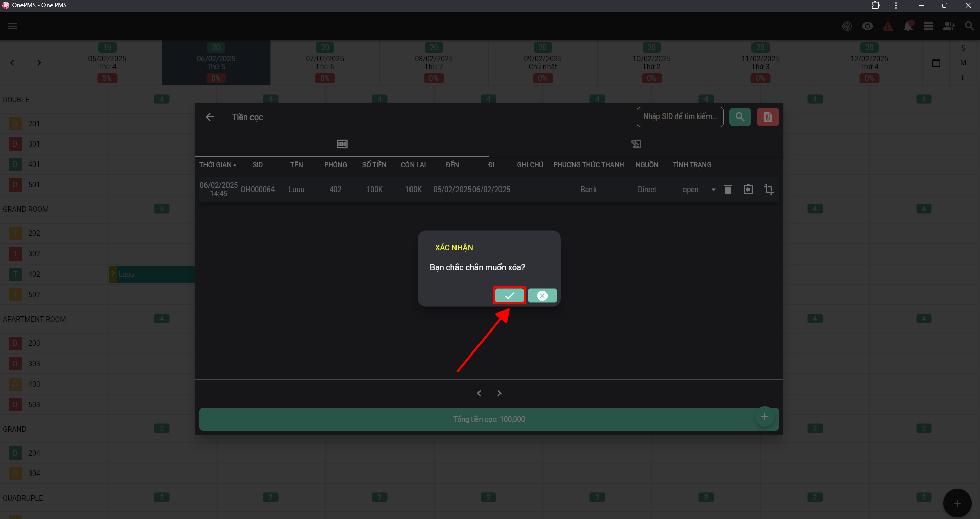Open the calendar date picker icon

(x=936, y=63)
